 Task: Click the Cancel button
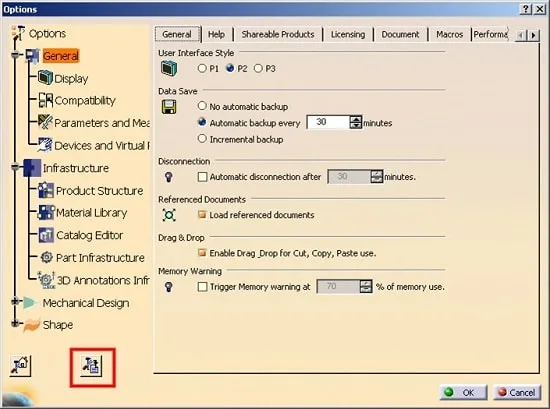coord(517,392)
